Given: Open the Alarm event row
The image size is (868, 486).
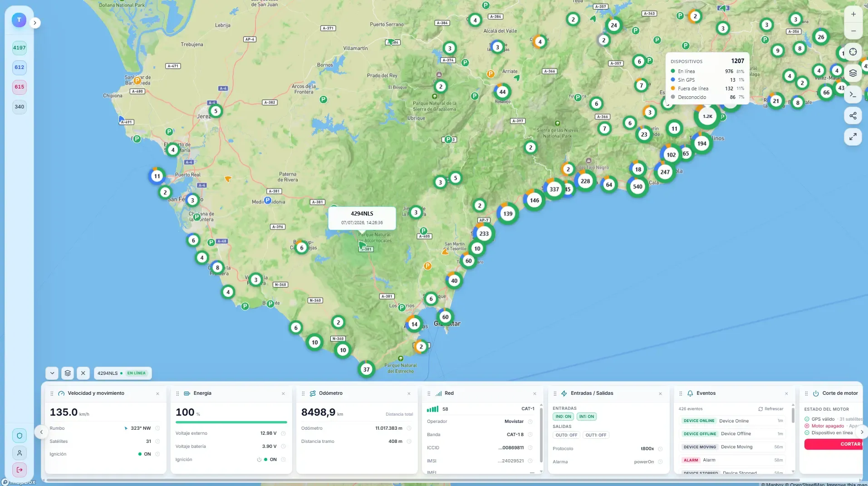Looking at the screenshot, I should tap(732, 460).
